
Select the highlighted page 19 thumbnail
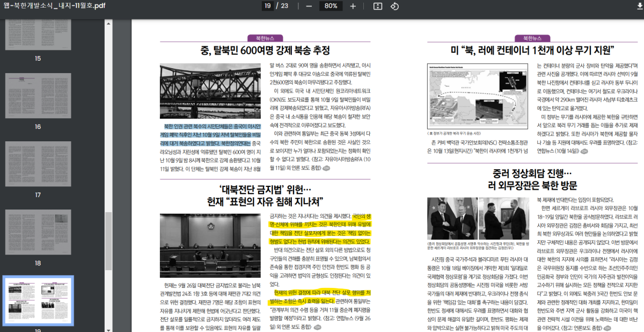point(38,301)
